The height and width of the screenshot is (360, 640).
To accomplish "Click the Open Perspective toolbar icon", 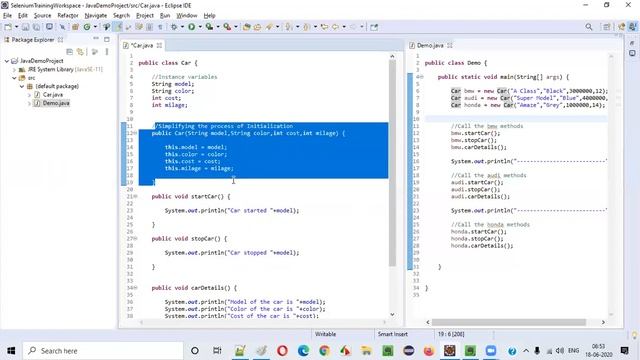I will pos(607,27).
